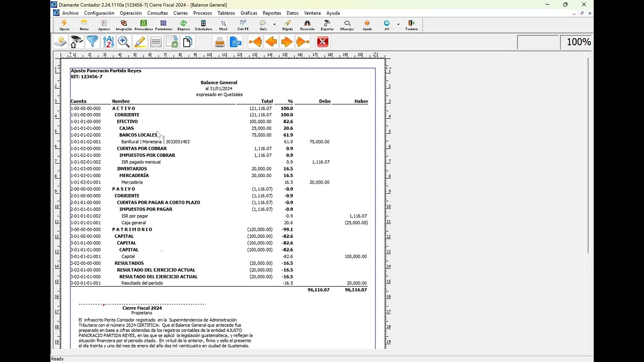Viewport: 644px width, 362px height.
Task: Click the Haber column header
Action: pyautogui.click(x=361, y=102)
